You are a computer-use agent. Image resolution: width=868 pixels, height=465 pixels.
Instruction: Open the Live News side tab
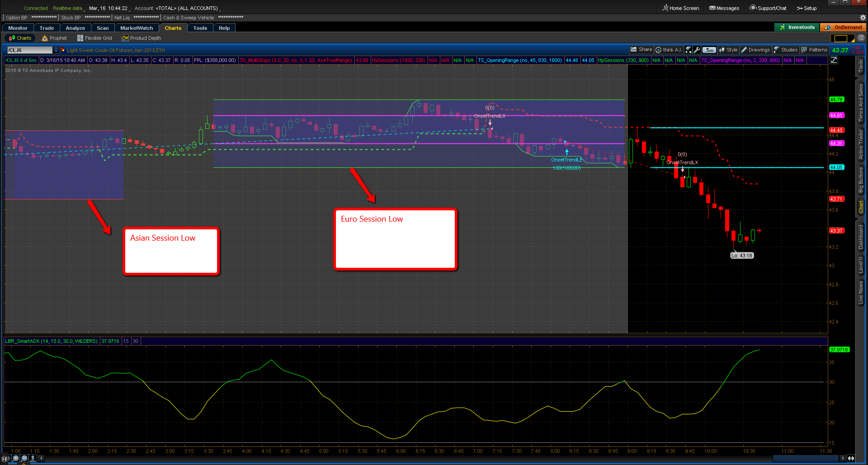point(861,293)
